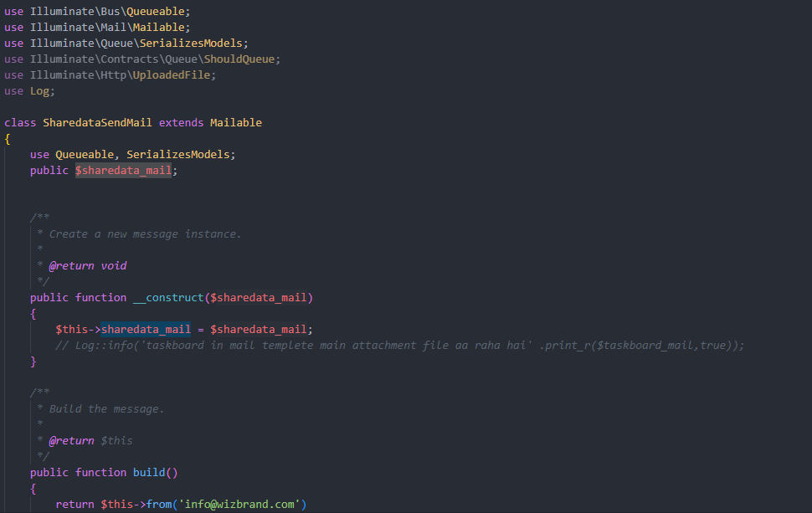Click the 'return' keyword in build()
Screen dimensions: 812x513
(75, 505)
